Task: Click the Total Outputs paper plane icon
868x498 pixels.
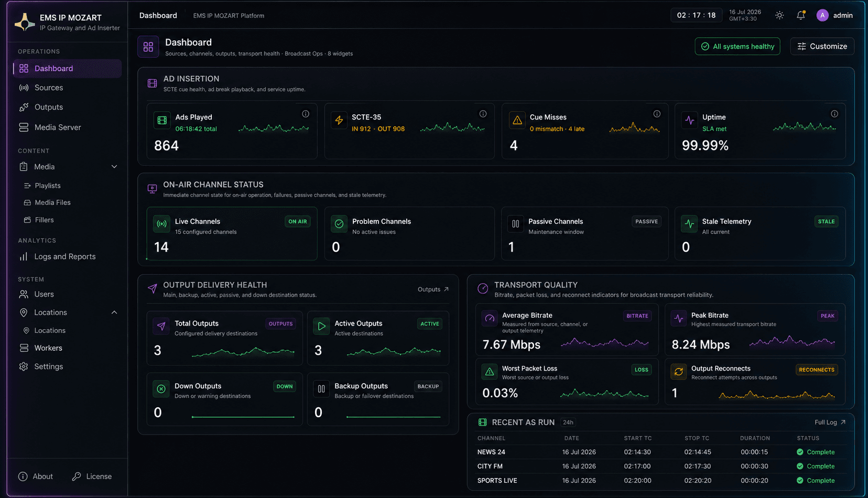Action: pyautogui.click(x=161, y=326)
